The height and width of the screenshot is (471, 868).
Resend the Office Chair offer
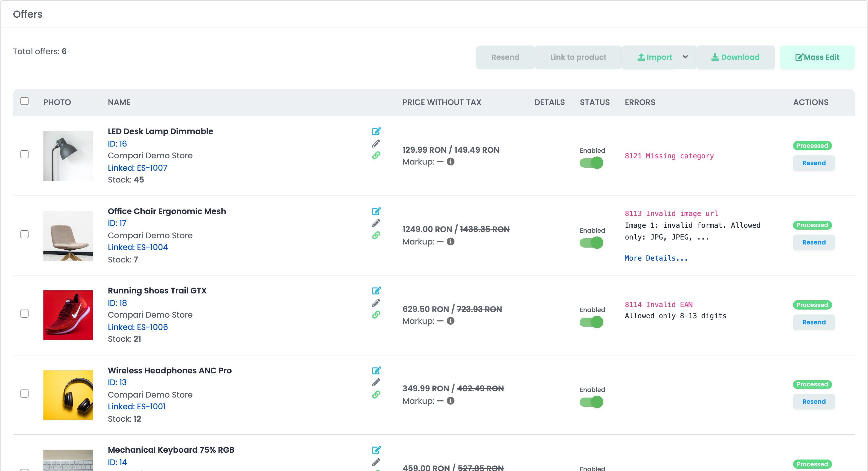(x=814, y=243)
